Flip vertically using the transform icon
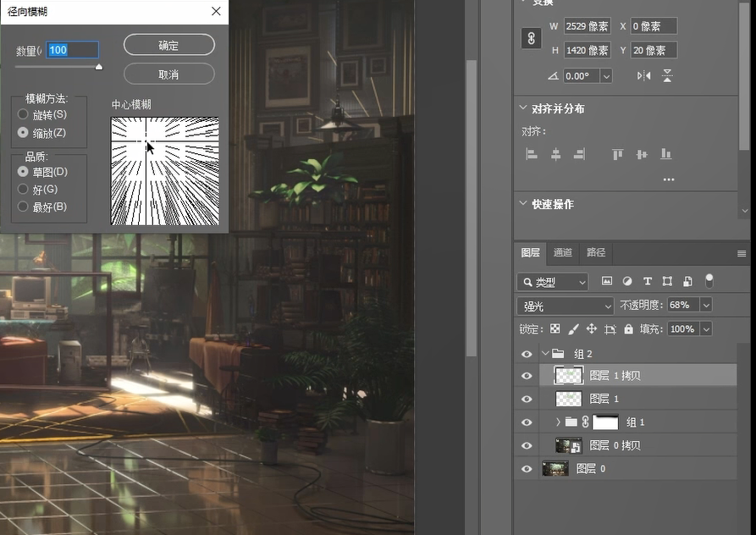Viewport: 756px width, 535px height. (667, 75)
